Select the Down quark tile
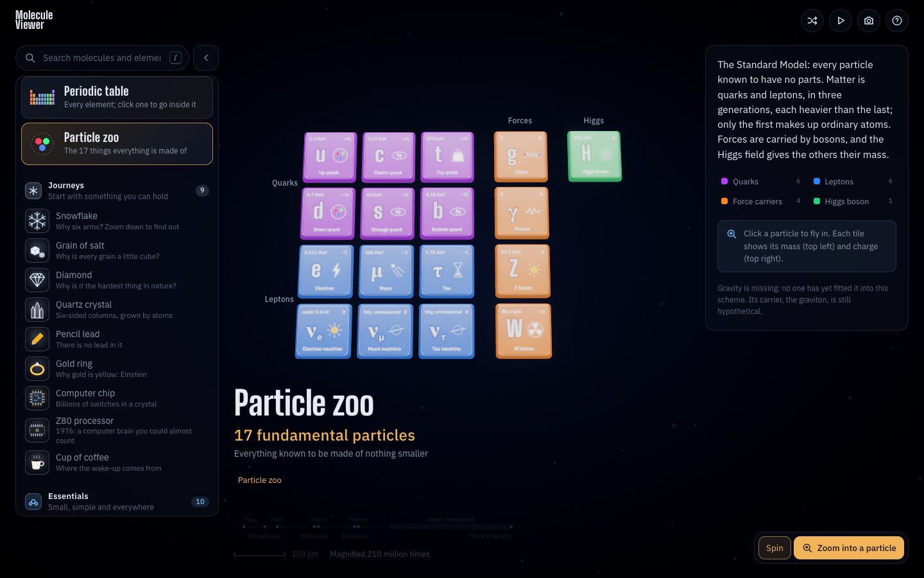 tap(327, 213)
